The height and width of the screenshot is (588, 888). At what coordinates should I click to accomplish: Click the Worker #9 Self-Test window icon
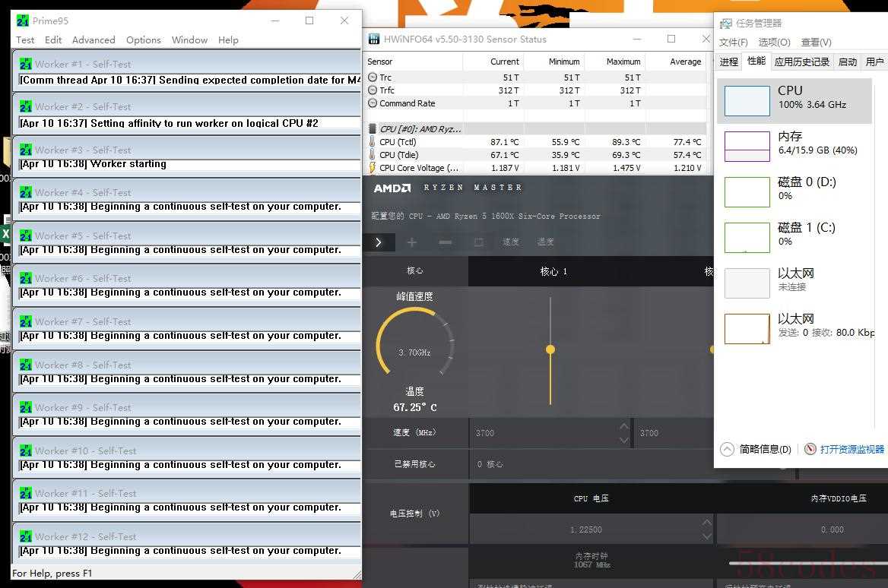26,407
